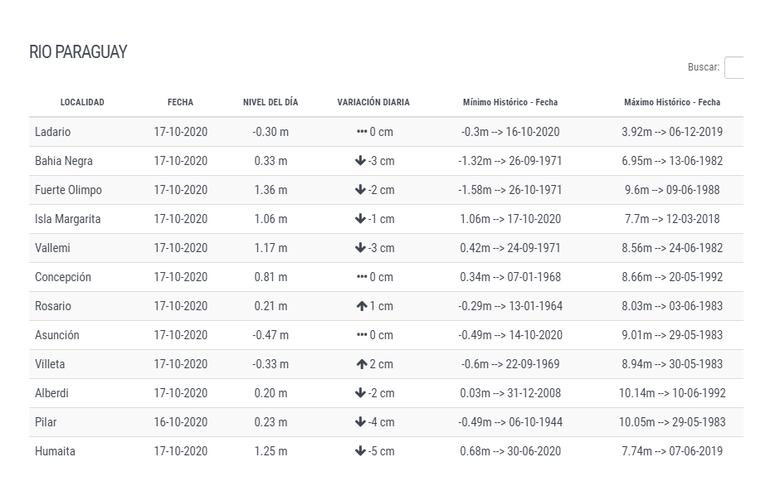Select the Isla Margarita locality cell
Viewport: 770px width, 491px height.
pyautogui.click(x=68, y=219)
